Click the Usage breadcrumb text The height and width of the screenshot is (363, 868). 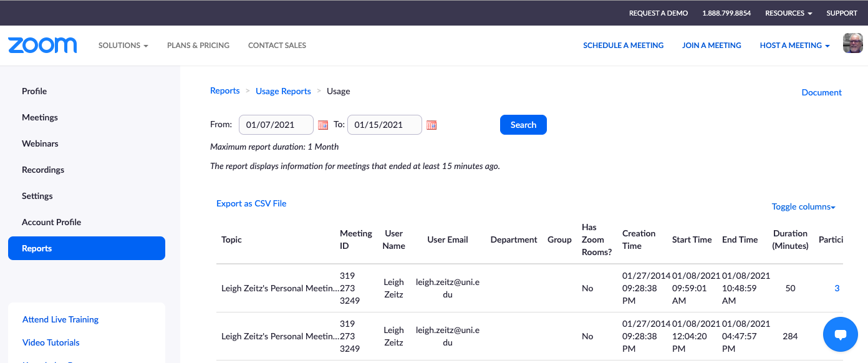[x=339, y=91]
